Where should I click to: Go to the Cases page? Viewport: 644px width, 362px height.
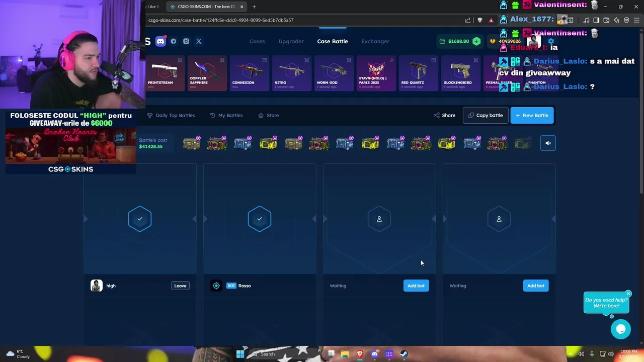257,41
